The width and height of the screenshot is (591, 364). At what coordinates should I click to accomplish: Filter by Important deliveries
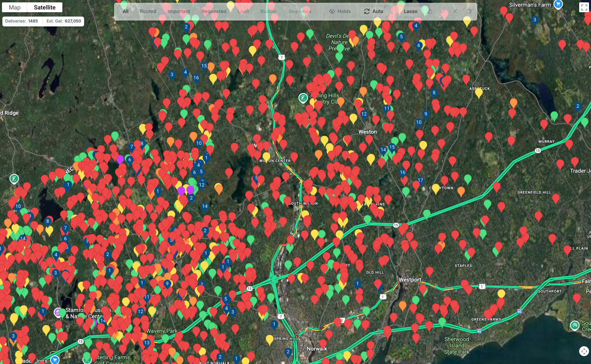pos(179,11)
